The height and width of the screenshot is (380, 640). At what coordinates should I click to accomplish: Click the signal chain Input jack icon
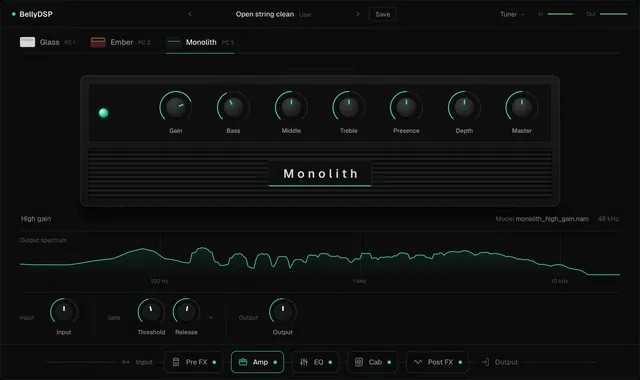pyautogui.click(x=126, y=362)
